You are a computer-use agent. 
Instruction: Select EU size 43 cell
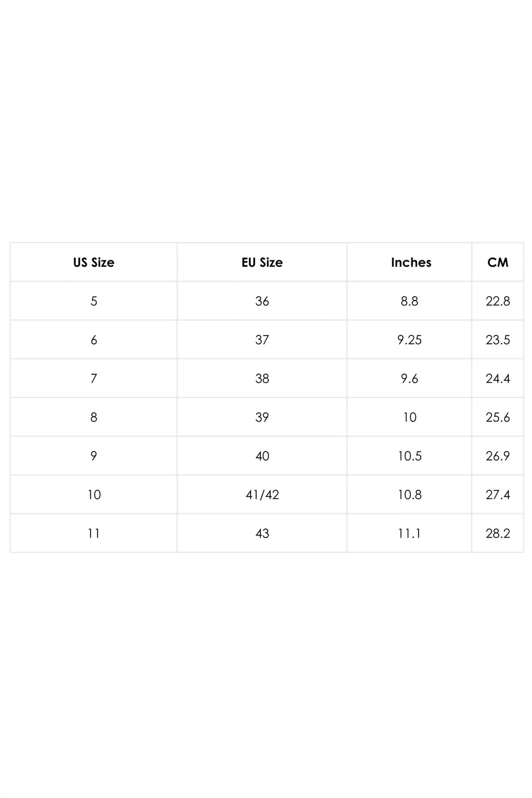tap(262, 533)
